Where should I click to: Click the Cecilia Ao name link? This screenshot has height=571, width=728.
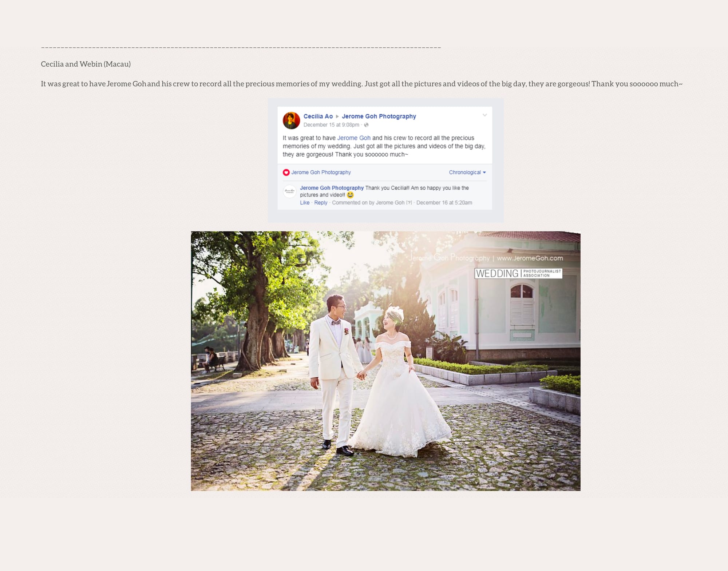tap(318, 116)
